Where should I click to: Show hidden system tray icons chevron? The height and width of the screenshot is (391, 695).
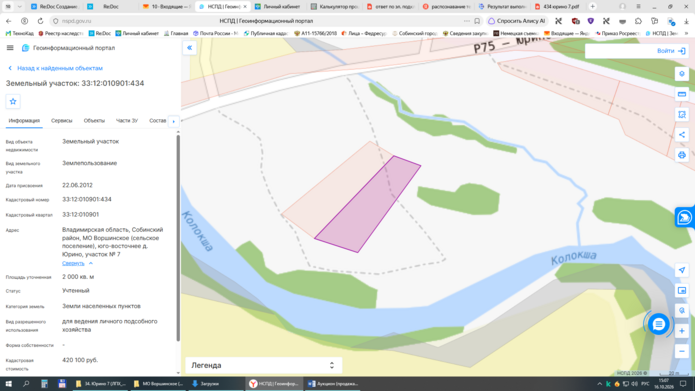click(599, 384)
